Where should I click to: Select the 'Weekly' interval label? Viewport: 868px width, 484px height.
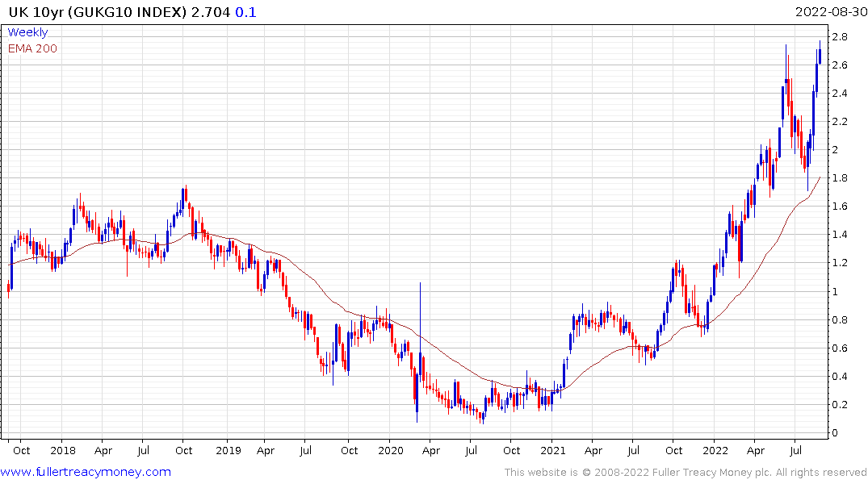point(27,32)
